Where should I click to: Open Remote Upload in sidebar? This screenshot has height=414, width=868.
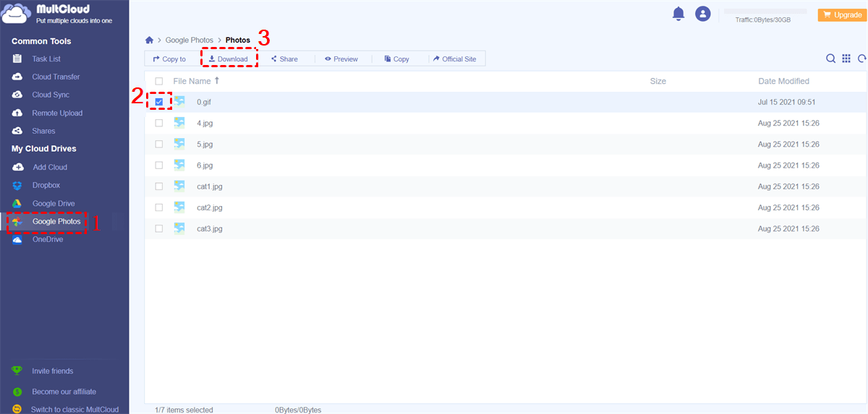[x=57, y=113]
